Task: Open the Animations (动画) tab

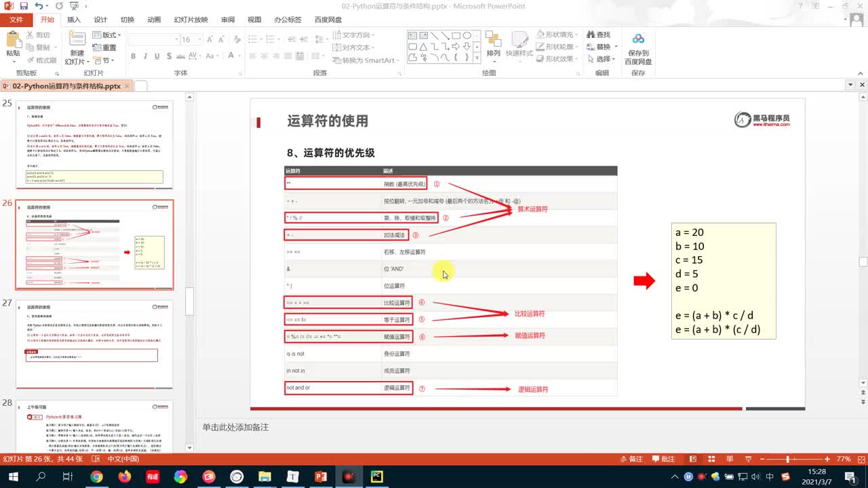Action: click(x=154, y=20)
